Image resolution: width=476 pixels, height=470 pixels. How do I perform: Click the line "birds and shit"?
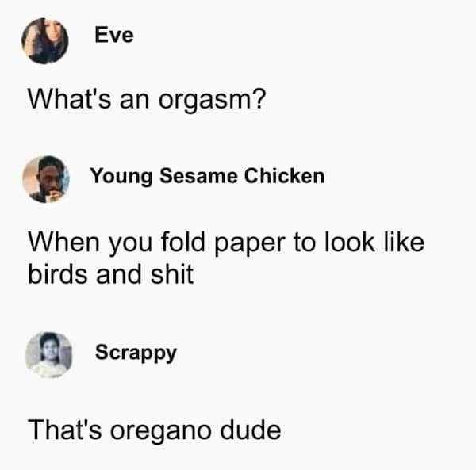point(111,274)
